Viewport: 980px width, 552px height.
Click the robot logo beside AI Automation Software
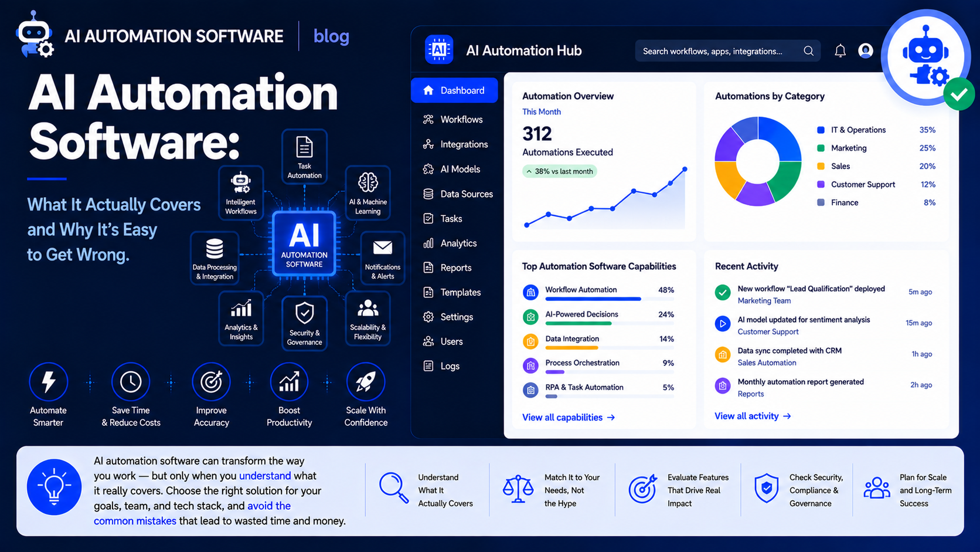(x=35, y=34)
